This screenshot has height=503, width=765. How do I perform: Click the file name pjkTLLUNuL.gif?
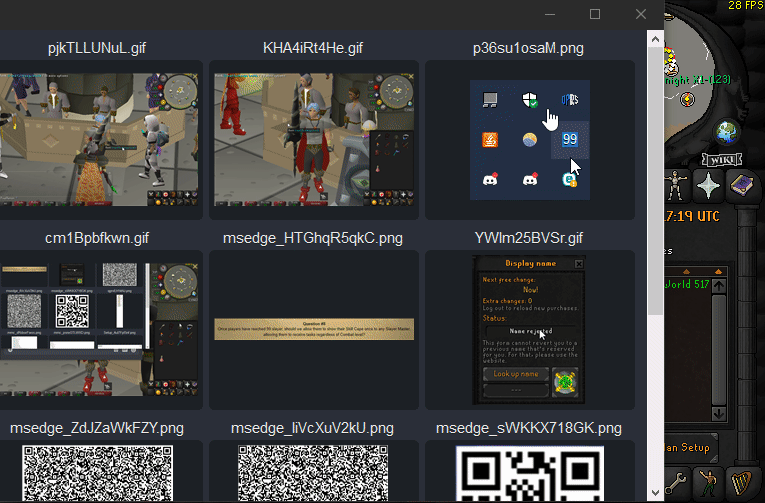point(97,48)
